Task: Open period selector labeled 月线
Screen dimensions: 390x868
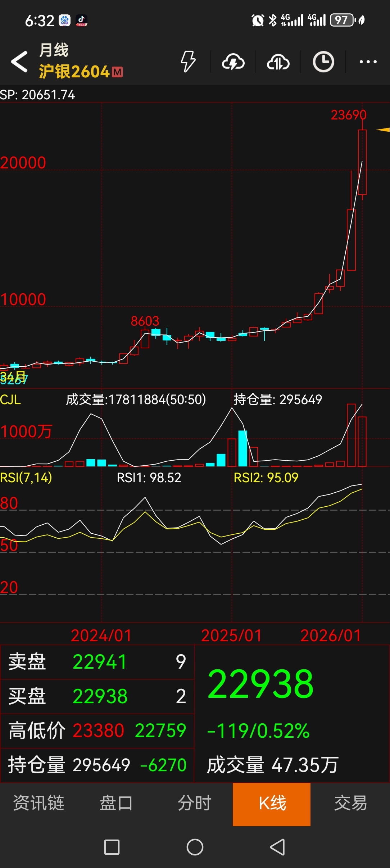Action: (54, 50)
